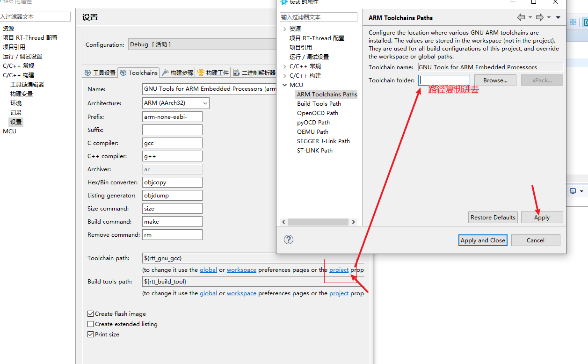Image resolution: width=588 pixels, height=364 pixels.
Task: Expand the C/C++ 常规 node in dialog
Action: (x=284, y=66)
